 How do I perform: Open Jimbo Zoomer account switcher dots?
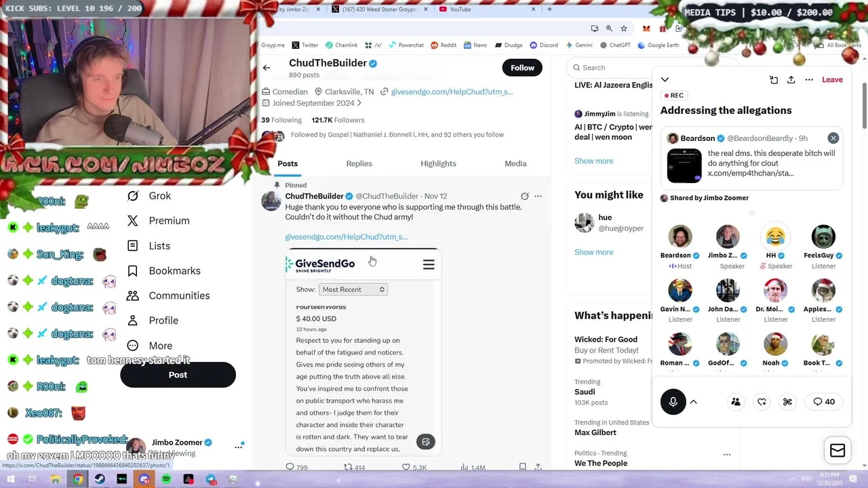(x=239, y=447)
